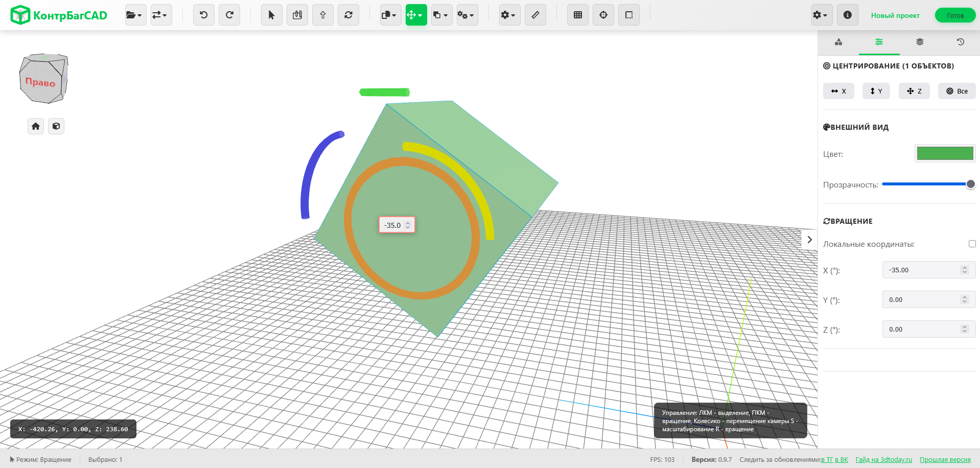Click the redo arrow in the toolbar
The width and height of the screenshot is (980, 468).
(x=229, y=15)
